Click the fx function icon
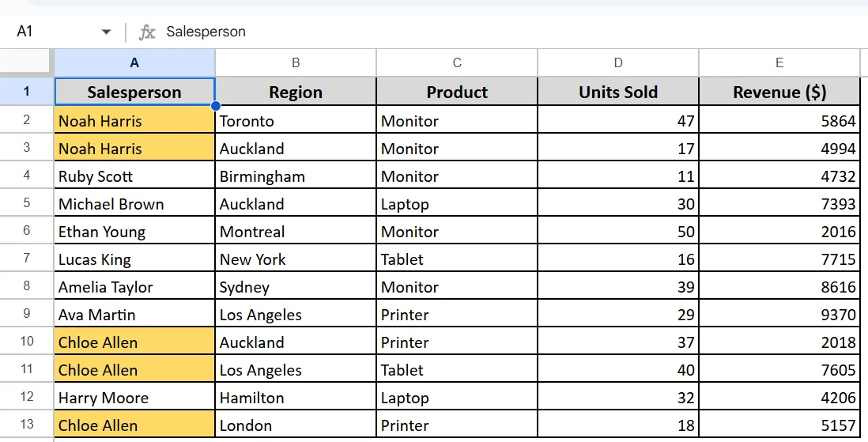 click(147, 32)
